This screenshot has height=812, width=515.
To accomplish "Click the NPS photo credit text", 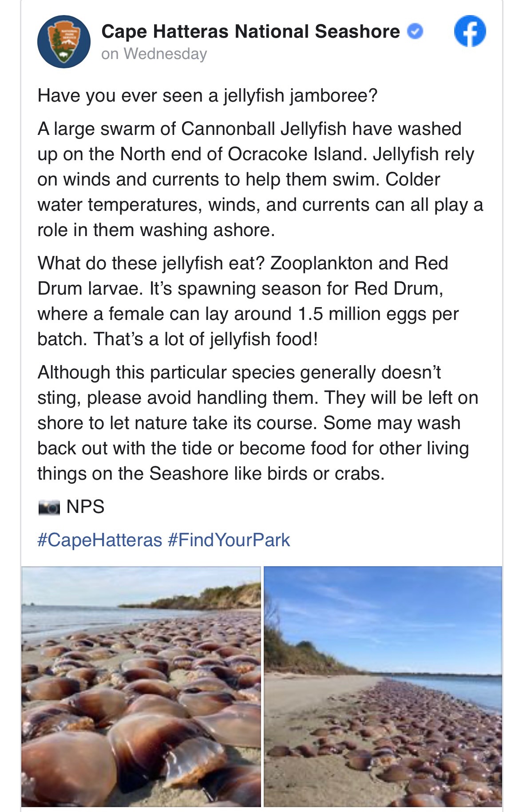I will 85,507.
